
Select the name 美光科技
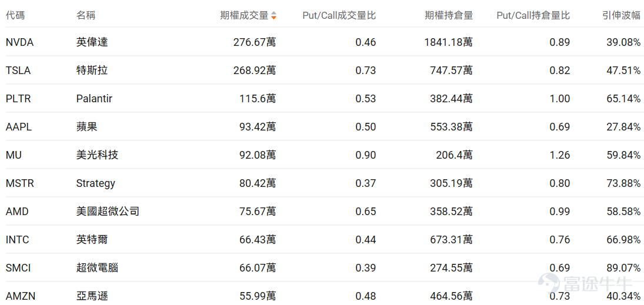[98, 155]
